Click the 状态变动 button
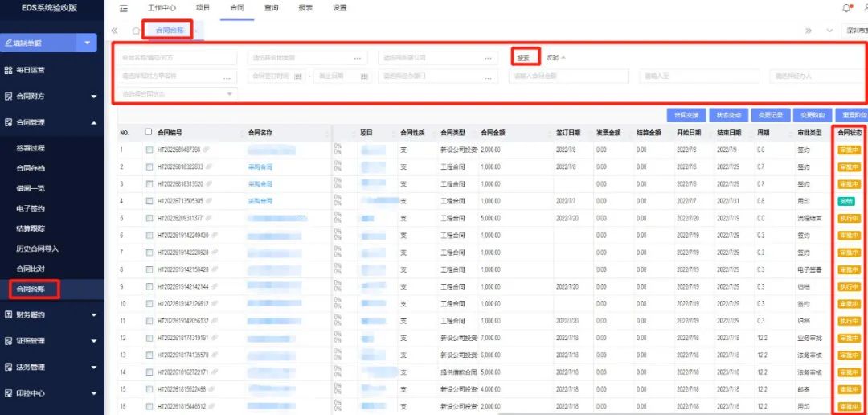The height and width of the screenshot is (415, 868). point(728,115)
